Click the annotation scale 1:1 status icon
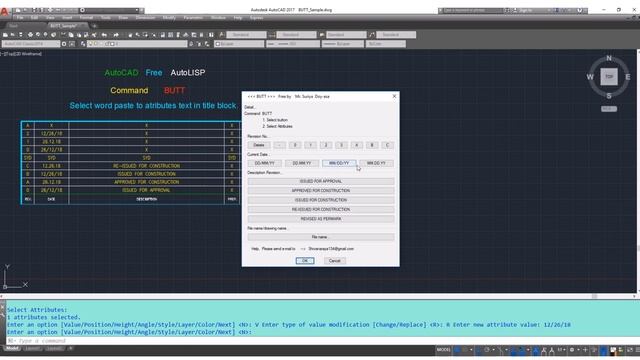The height and width of the screenshot is (360, 640). click(561, 350)
